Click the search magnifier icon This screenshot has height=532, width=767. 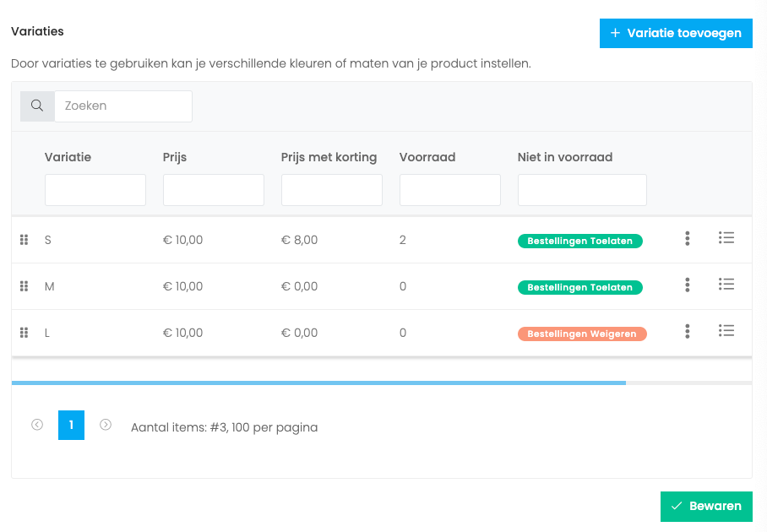[37, 106]
